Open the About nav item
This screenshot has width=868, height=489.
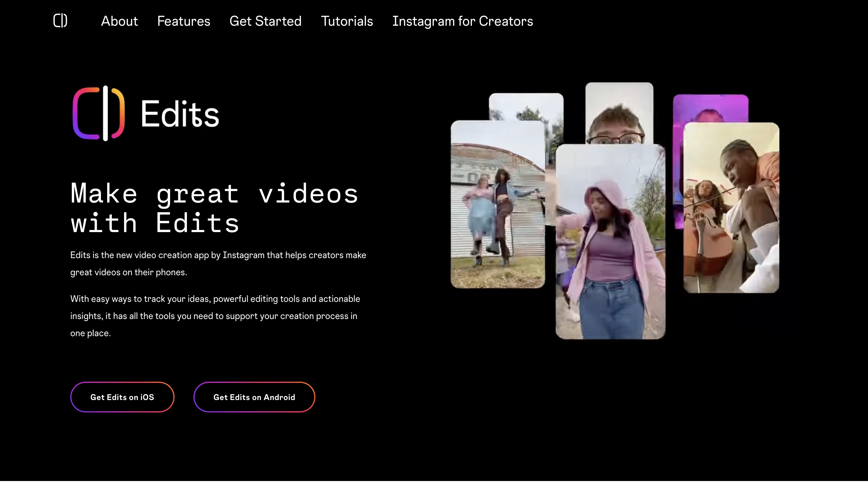click(x=119, y=21)
